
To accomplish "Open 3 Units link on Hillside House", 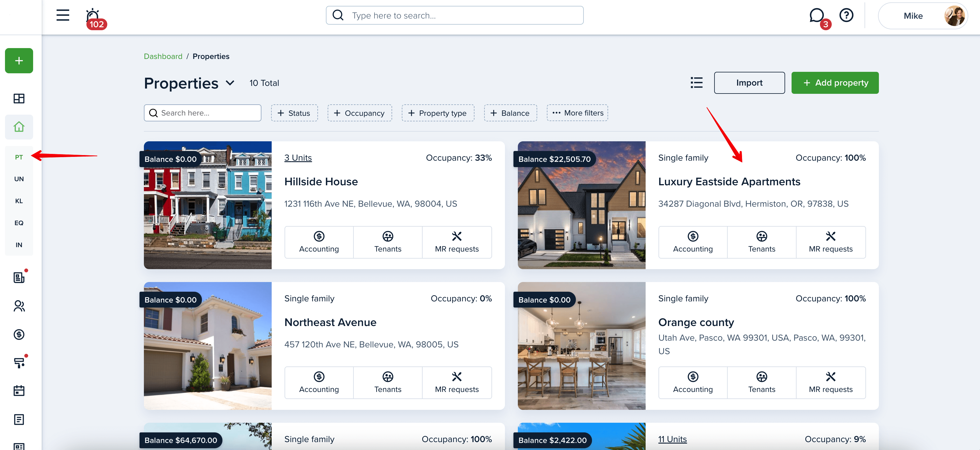I will coord(298,158).
